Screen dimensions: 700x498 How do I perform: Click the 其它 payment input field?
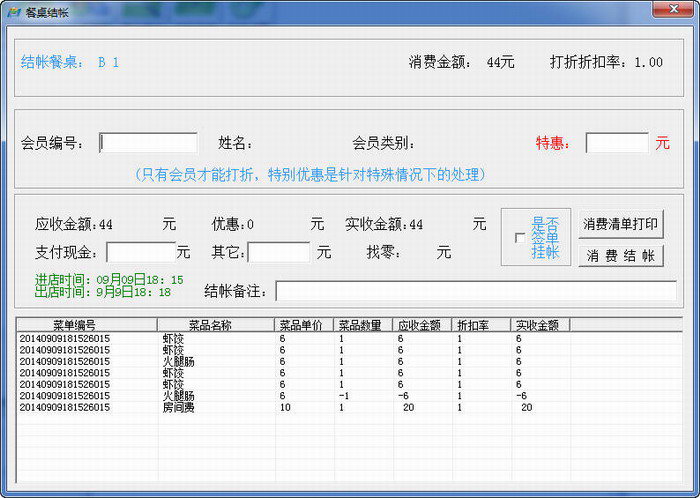click(x=279, y=252)
